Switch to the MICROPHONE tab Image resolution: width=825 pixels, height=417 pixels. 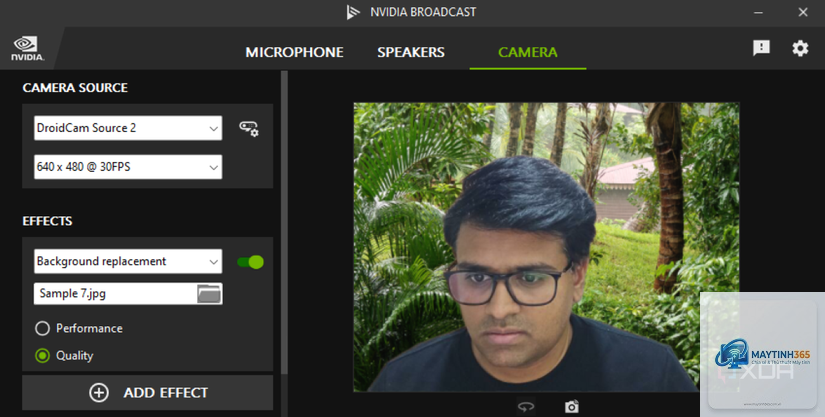(294, 52)
